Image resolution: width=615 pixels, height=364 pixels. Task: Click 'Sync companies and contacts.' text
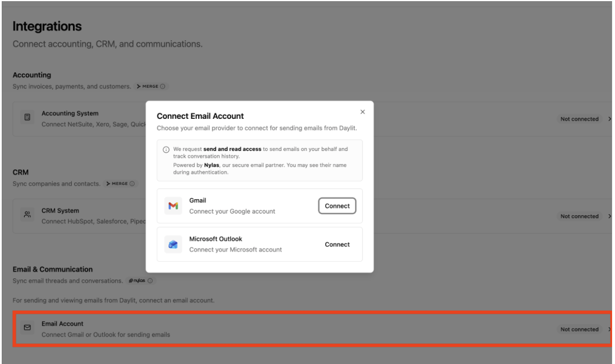point(56,183)
